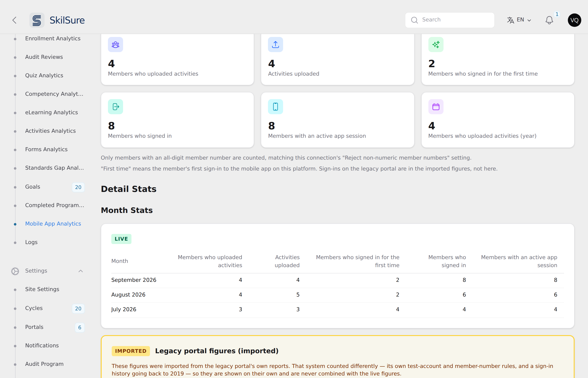The image size is (588, 378).
Task: Click the September 2026 row
Action: tap(337, 280)
